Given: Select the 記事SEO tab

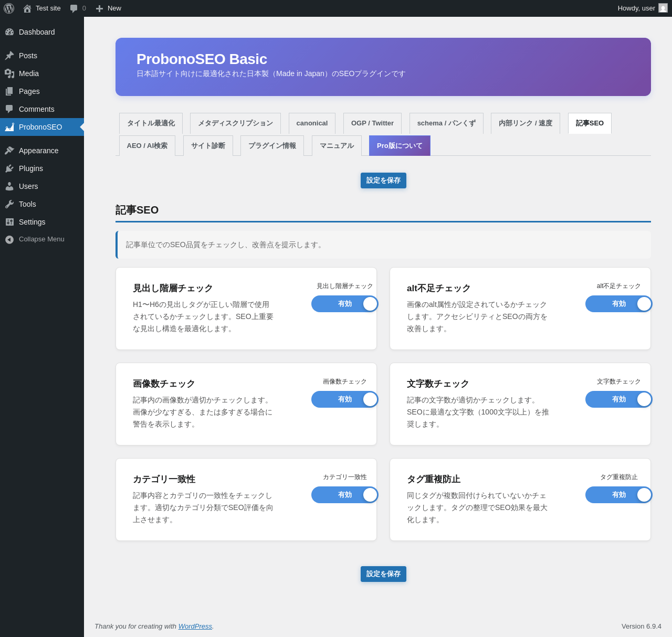Looking at the screenshot, I should coord(590,123).
